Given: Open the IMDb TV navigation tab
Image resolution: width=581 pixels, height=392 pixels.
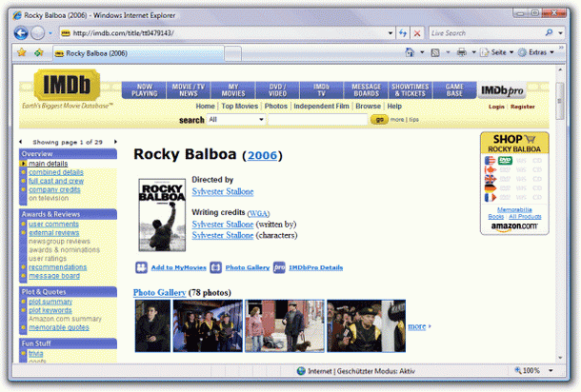Looking at the screenshot, I should click(321, 90).
